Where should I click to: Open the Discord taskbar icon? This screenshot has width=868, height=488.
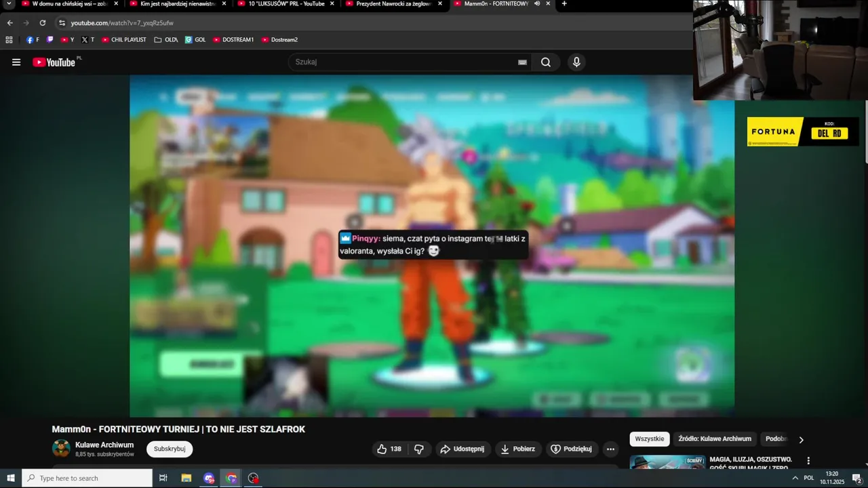pyautogui.click(x=209, y=478)
